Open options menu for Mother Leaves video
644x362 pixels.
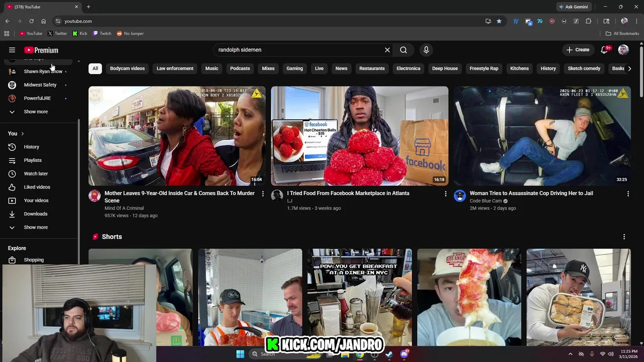(263, 194)
